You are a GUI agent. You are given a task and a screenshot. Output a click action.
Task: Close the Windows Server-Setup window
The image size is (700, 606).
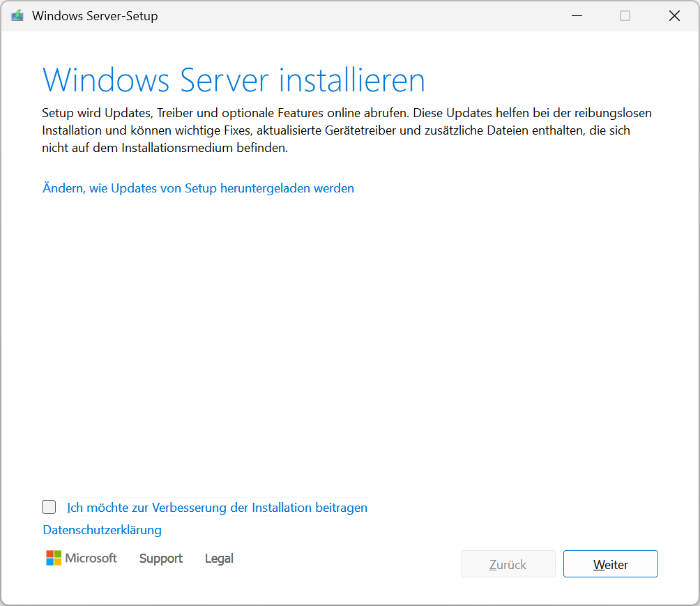pos(674,16)
